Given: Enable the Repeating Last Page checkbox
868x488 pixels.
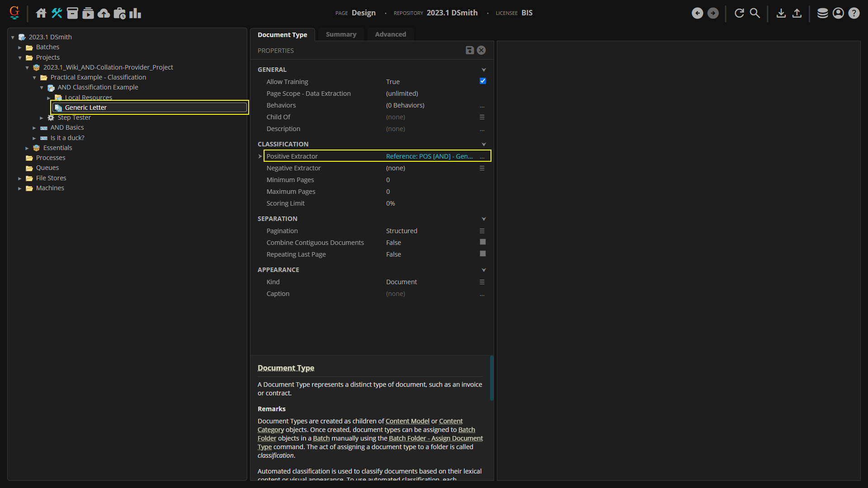Looking at the screenshot, I should [482, 254].
